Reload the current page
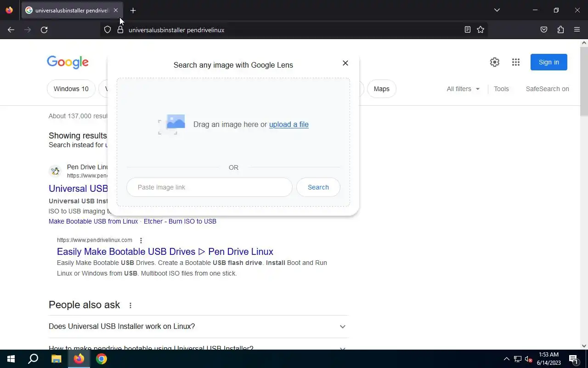Screen dimensions: 588x368 (x=44, y=29)
